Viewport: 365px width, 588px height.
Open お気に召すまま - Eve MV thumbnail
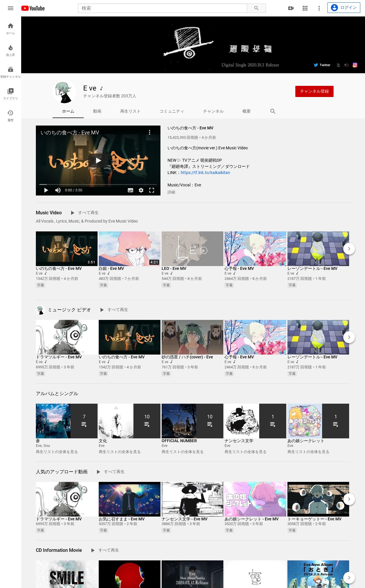tap(130, 499)
